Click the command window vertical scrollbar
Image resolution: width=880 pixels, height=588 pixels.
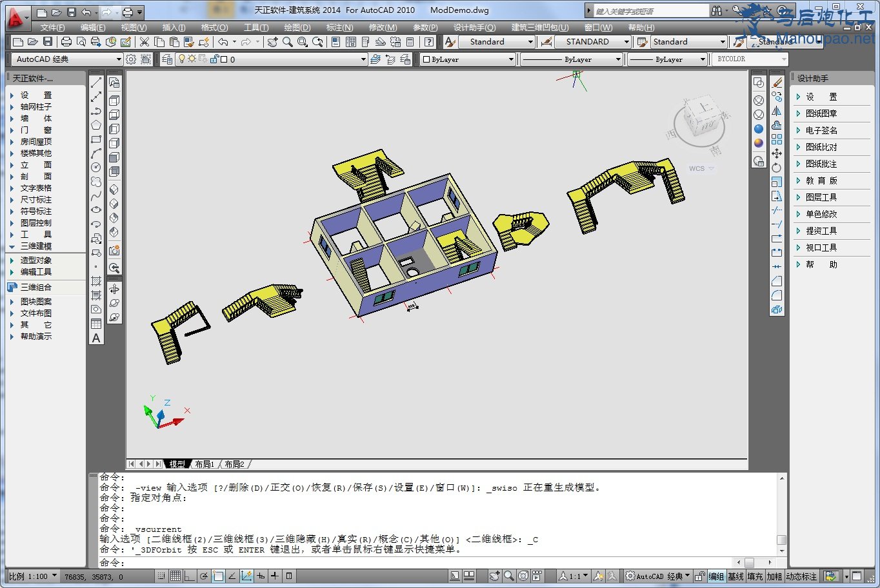[x=782, y=514]
